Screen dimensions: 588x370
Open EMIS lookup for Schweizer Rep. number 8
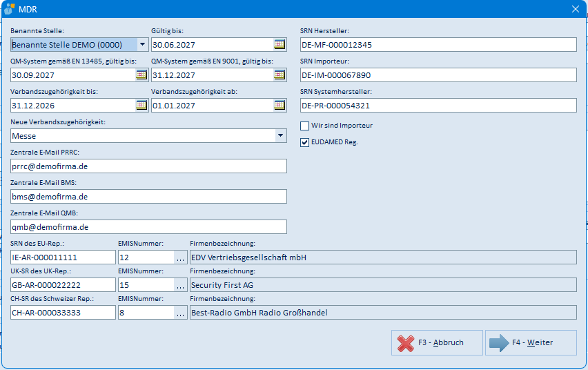pyautogui.click(x=180, y=313)
